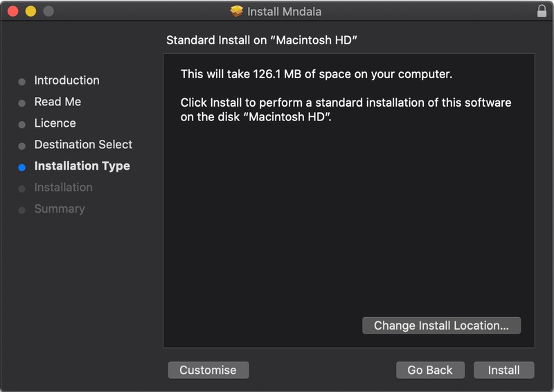Go to the Licence step
The height and width of the screenshot is (392, 554).
55,123
